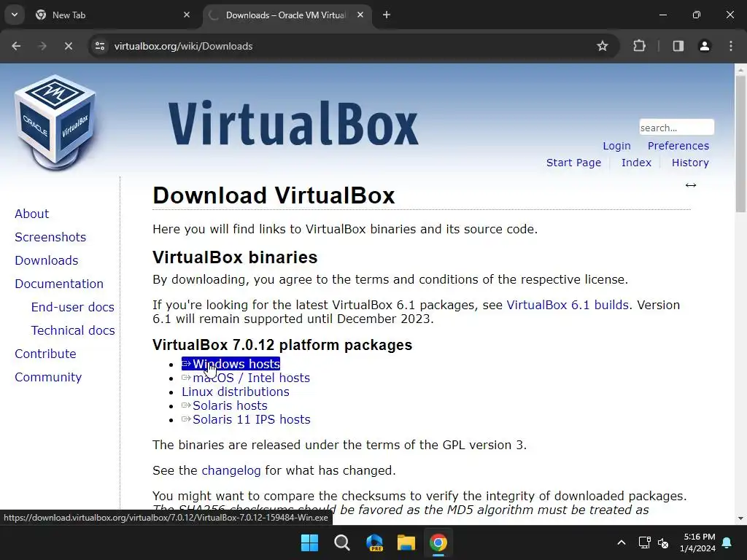747x560 pixels.
Task: Open the History link
Action: coord(690,163)
